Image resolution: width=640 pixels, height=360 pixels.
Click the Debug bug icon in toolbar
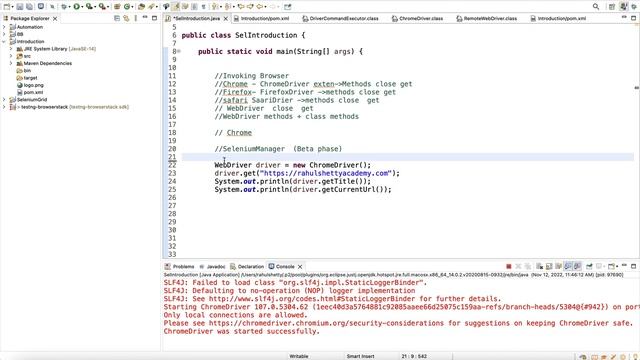[64, 7]
